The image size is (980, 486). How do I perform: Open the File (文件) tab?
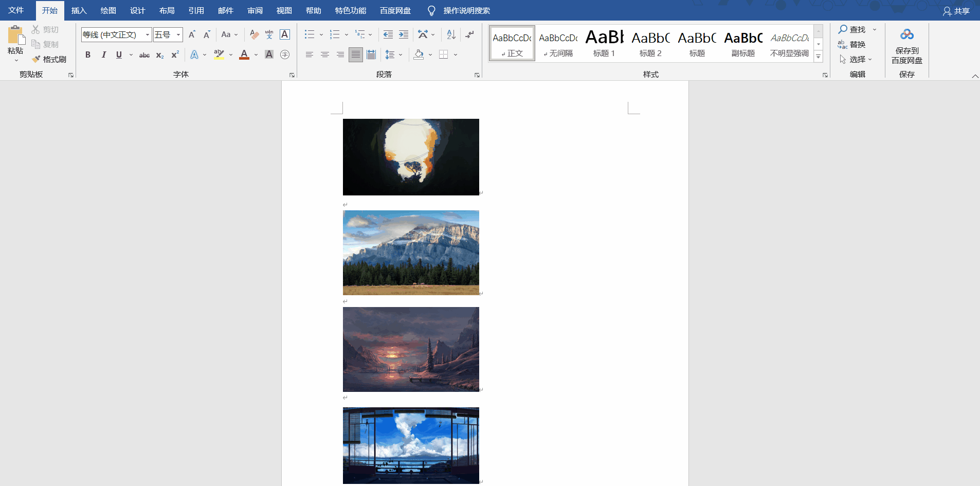[16, 10]
